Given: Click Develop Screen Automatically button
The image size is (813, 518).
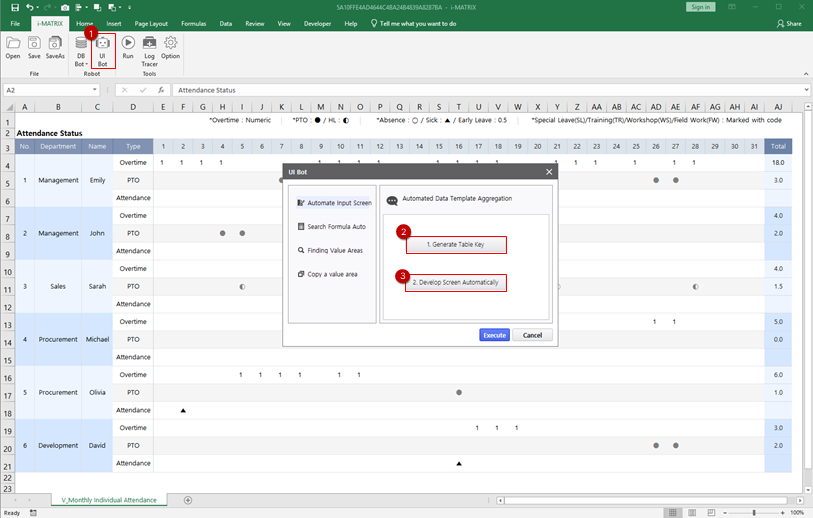Looking at the screenshot, I should (456, 283).
